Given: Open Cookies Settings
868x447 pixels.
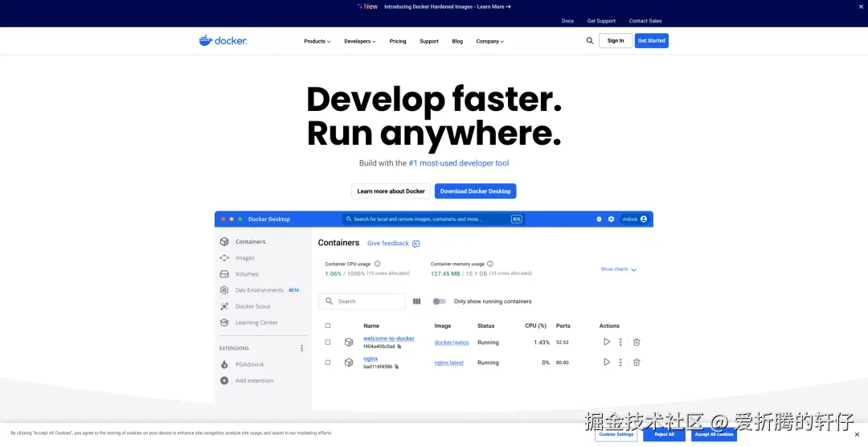Looking at the screenshot, I should point(616,434).
